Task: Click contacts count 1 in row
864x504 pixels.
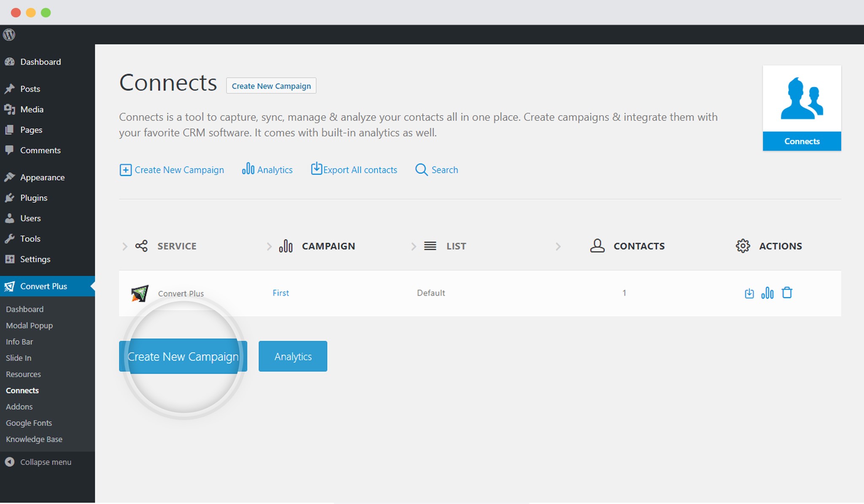Action: 624,293
